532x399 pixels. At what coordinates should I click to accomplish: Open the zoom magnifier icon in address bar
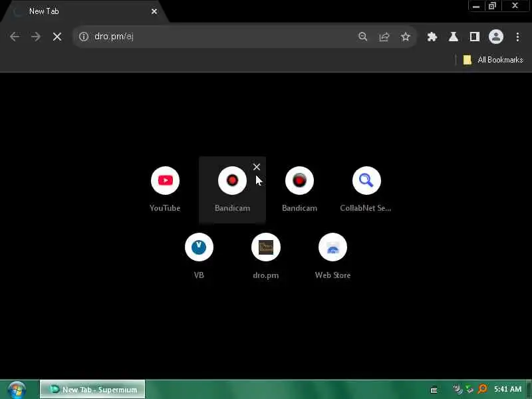tap(362, 37)
